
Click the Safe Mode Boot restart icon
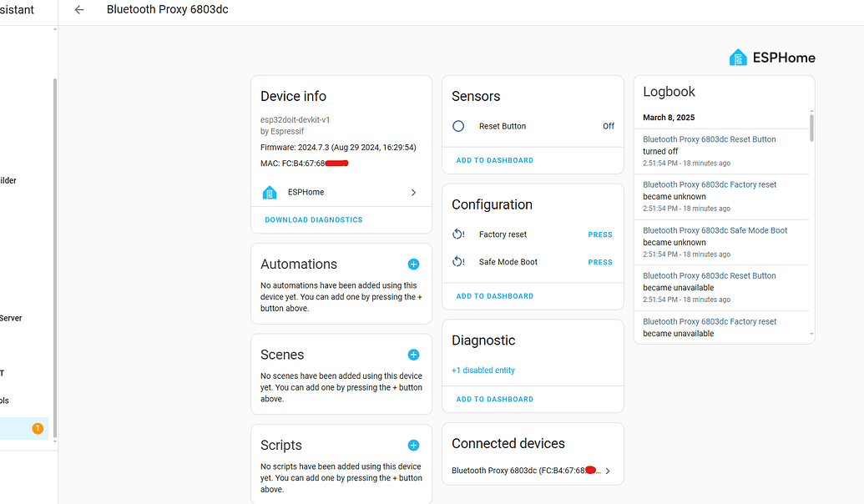coord(457,262)
